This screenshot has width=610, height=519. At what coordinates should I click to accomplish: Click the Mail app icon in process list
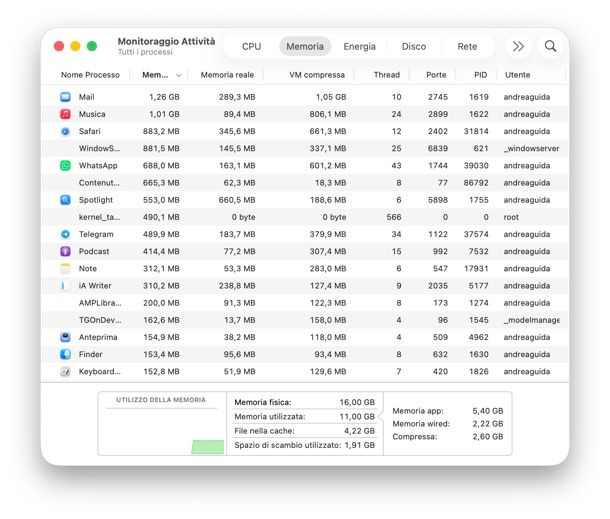pyautogui.click(x=65, y=97)
